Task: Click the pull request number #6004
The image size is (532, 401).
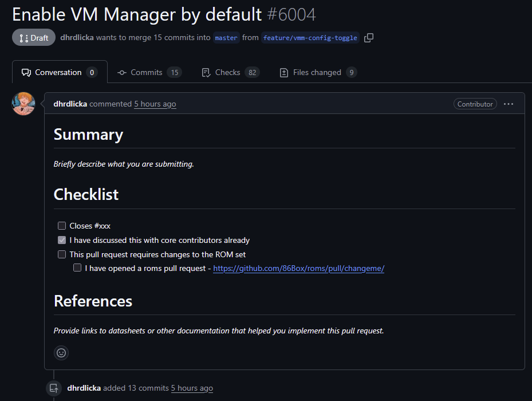Action: (291, 14)
